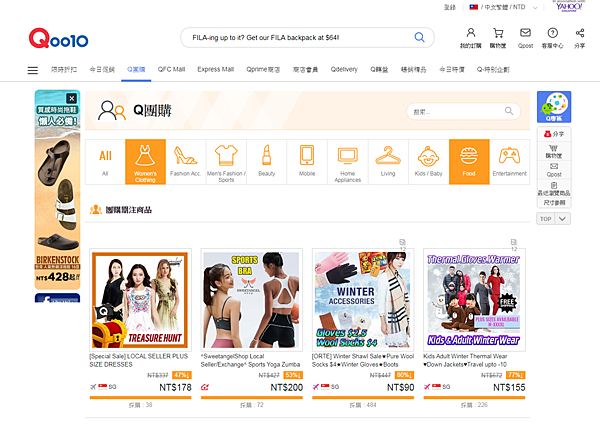
Task: Open the Winter Accessories product image
Action: 363,300
